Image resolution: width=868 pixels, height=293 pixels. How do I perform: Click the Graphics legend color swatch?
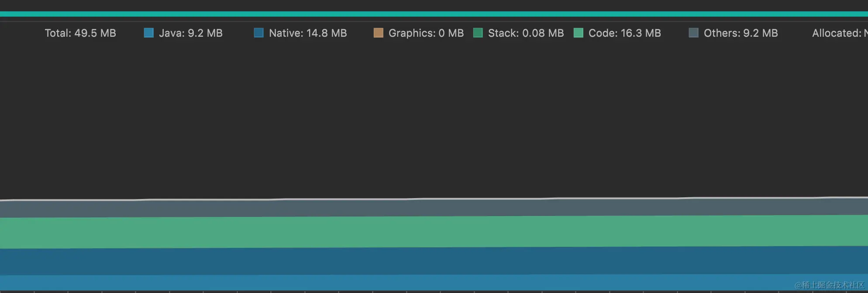click(x=379, y=33)
